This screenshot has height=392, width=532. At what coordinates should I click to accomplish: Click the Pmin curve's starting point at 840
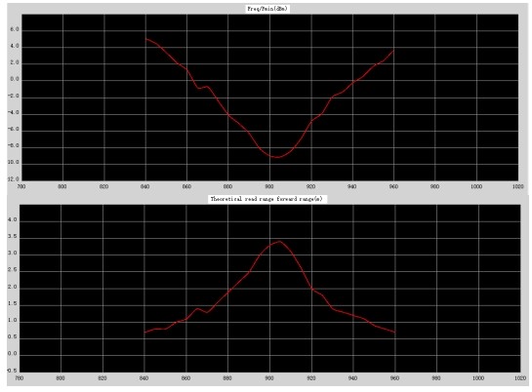[x=146, y=39]
